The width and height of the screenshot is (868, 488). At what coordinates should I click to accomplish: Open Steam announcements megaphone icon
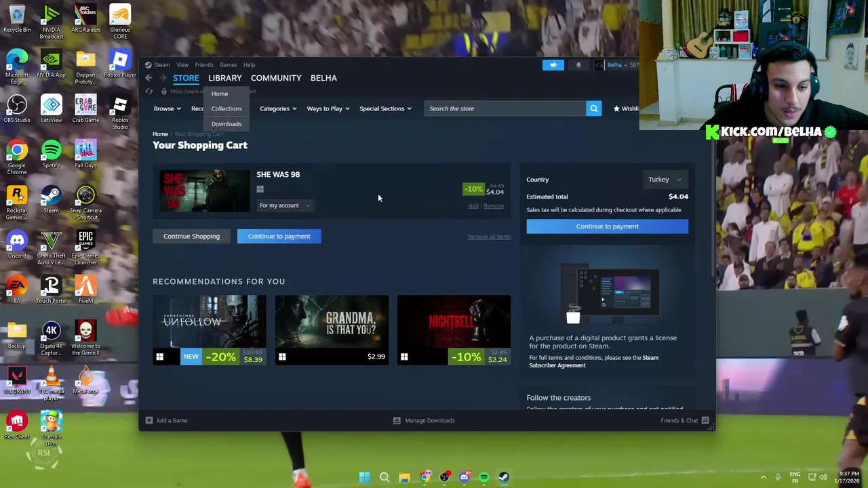click(553, 65)
